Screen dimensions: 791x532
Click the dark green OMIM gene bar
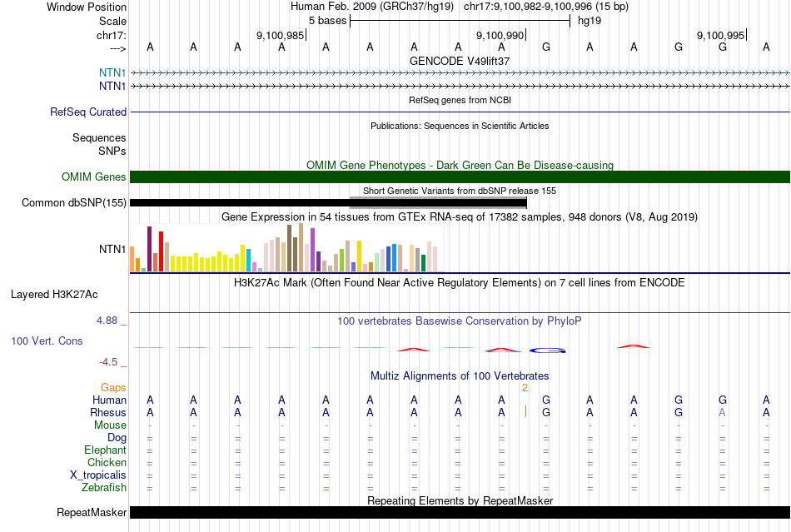pos(460,177)
